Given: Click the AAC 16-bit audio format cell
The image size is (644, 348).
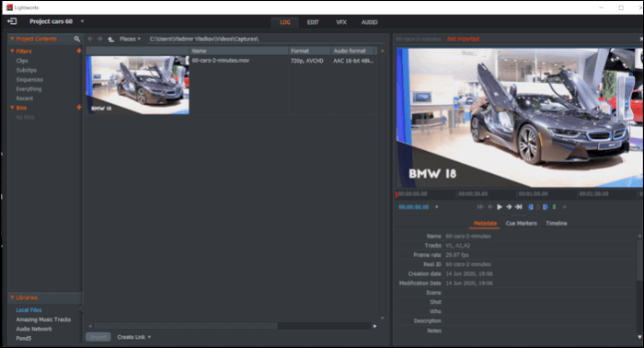Looking at the screenshot, I should (352, 61).
